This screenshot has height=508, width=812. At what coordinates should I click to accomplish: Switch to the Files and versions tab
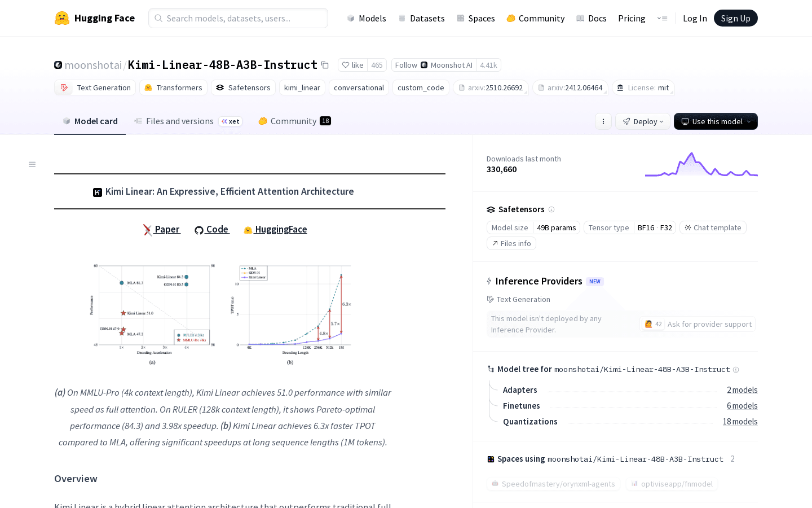[179, 121]
